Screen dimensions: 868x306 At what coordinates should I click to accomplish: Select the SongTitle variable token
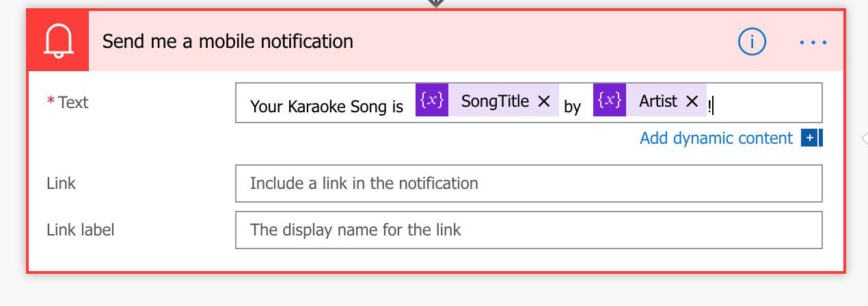[495, 101]
